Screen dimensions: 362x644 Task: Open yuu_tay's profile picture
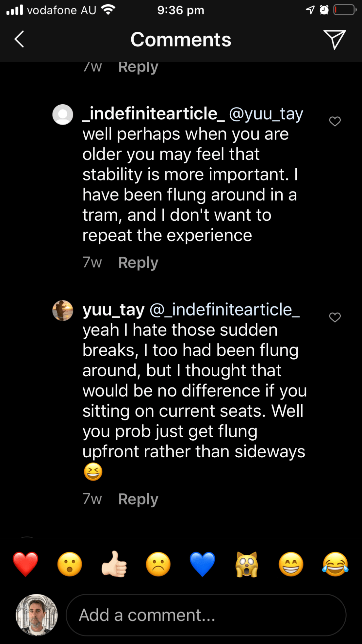[x=63, y=311]
